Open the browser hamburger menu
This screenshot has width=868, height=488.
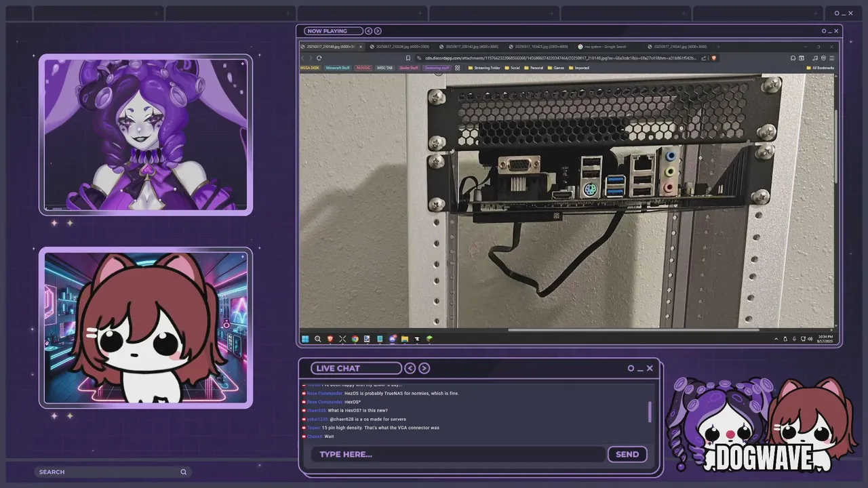pos(832,58)
